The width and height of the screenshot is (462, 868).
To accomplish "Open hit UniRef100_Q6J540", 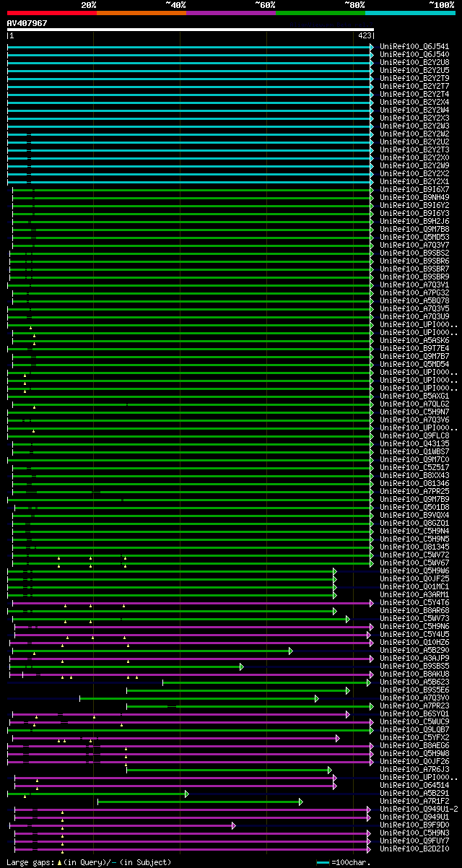I will [415, 54].
